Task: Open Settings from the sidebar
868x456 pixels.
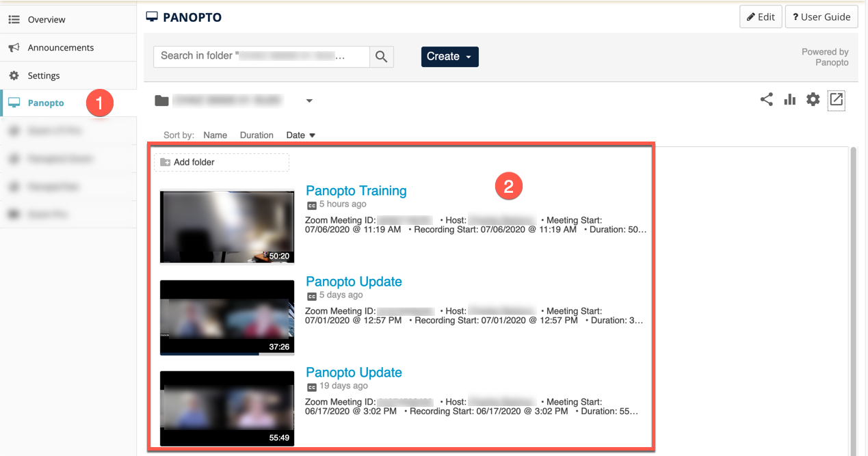Action: (44, 76)
